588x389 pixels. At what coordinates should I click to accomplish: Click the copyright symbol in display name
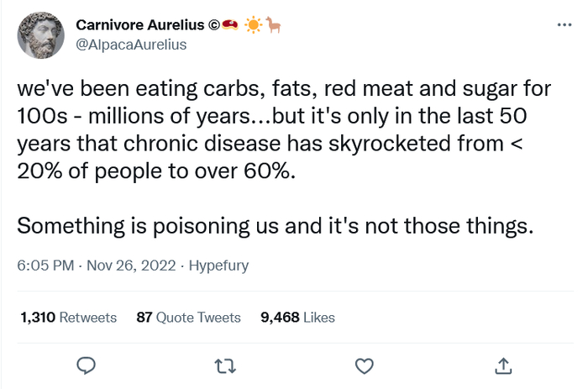pos(214,24)
